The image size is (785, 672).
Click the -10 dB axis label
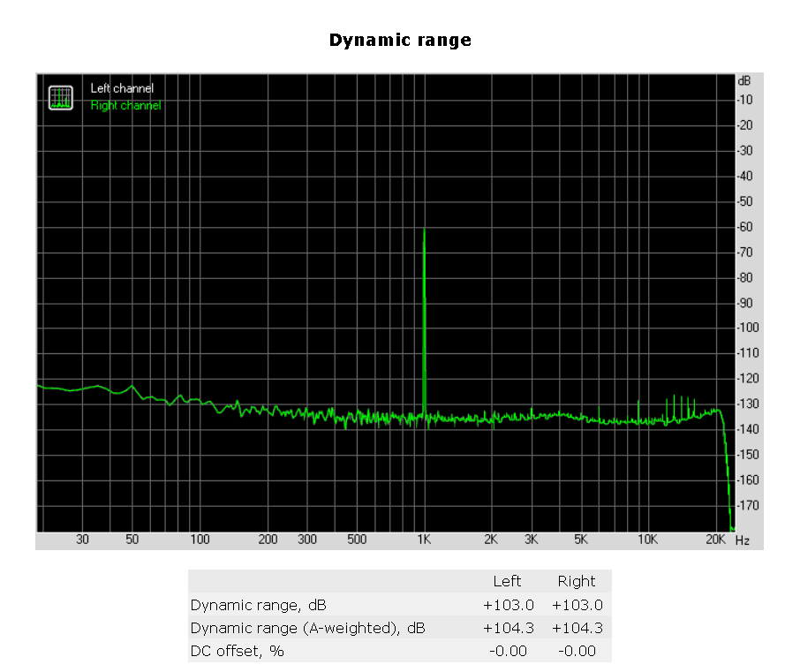[744, 100]
